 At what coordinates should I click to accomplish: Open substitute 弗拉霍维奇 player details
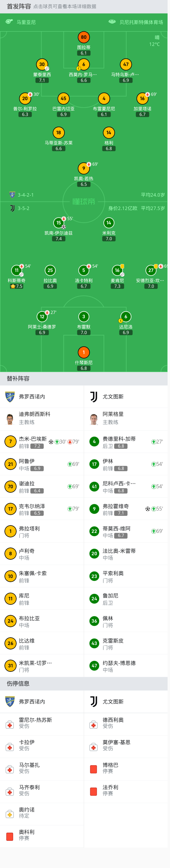pyautogui.click(x=126, y=509)
